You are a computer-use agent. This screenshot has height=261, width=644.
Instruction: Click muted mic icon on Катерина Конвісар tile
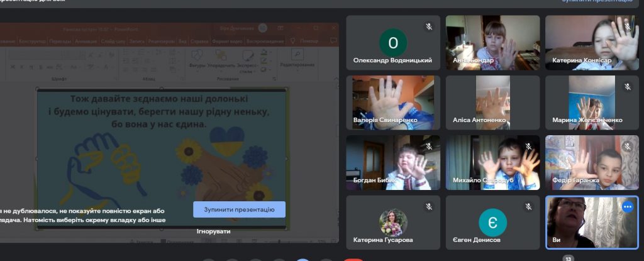point(628,26)
